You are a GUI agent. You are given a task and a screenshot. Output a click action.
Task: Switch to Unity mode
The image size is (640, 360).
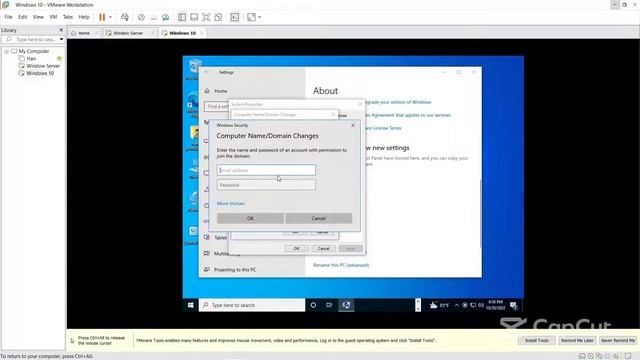tap(218, 17)
